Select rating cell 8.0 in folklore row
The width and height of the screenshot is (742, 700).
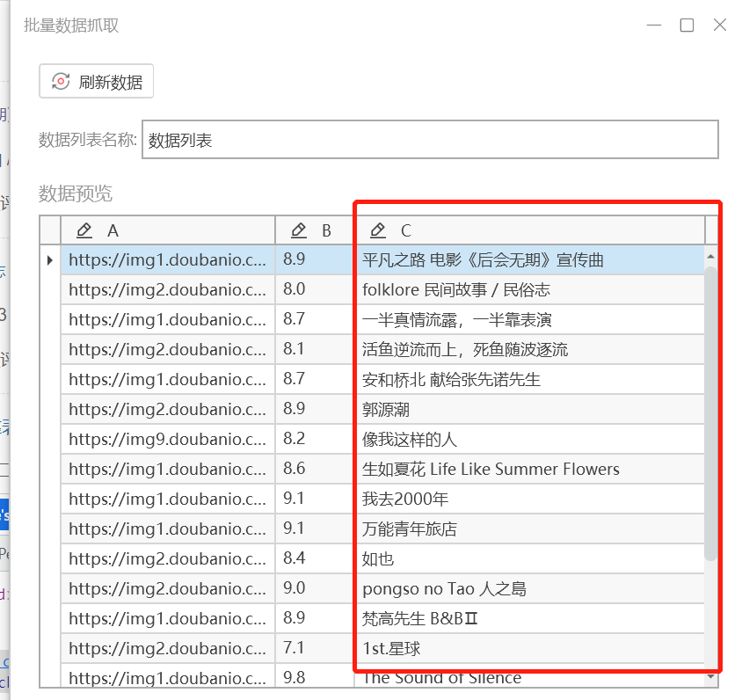click(x=314, y=289)
